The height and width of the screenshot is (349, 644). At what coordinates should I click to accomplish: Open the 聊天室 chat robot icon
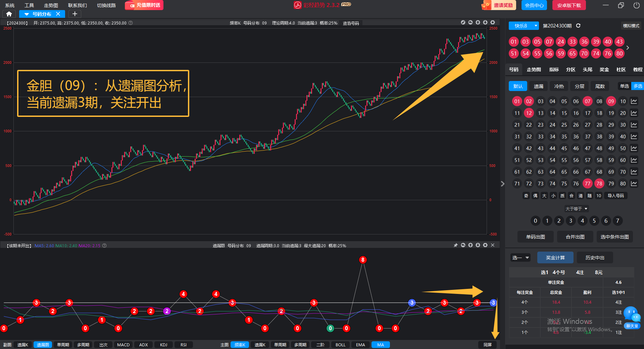[632, 317]
